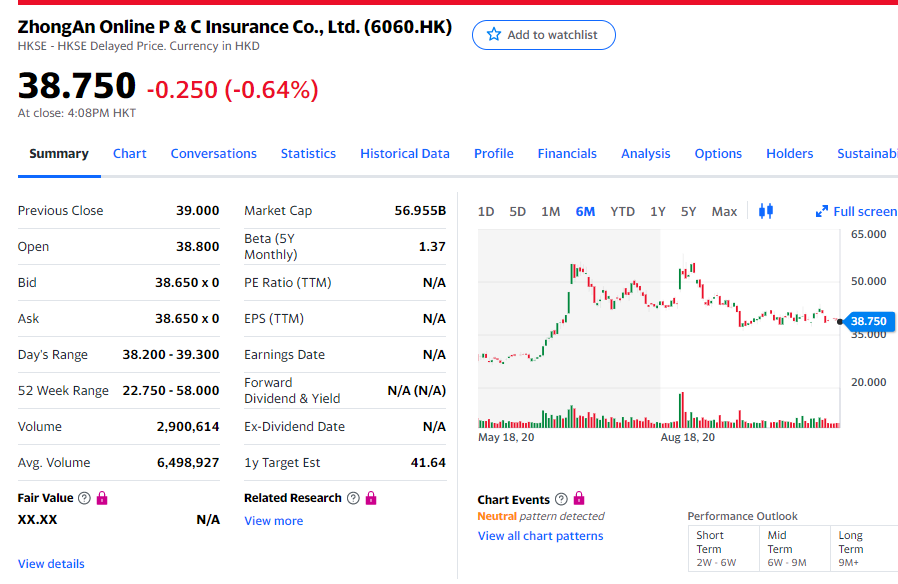Click the Fair Value help question icon
This screenshot has width=898, height=584.
[84, 498]
